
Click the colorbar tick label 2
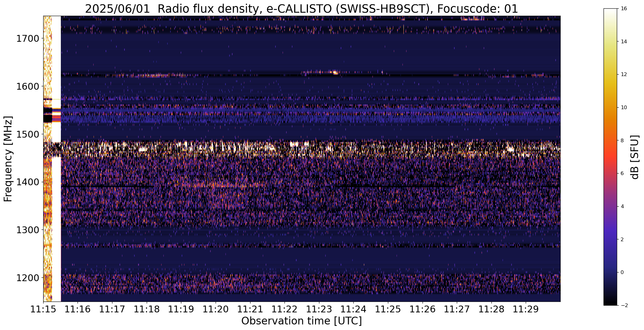622,239
